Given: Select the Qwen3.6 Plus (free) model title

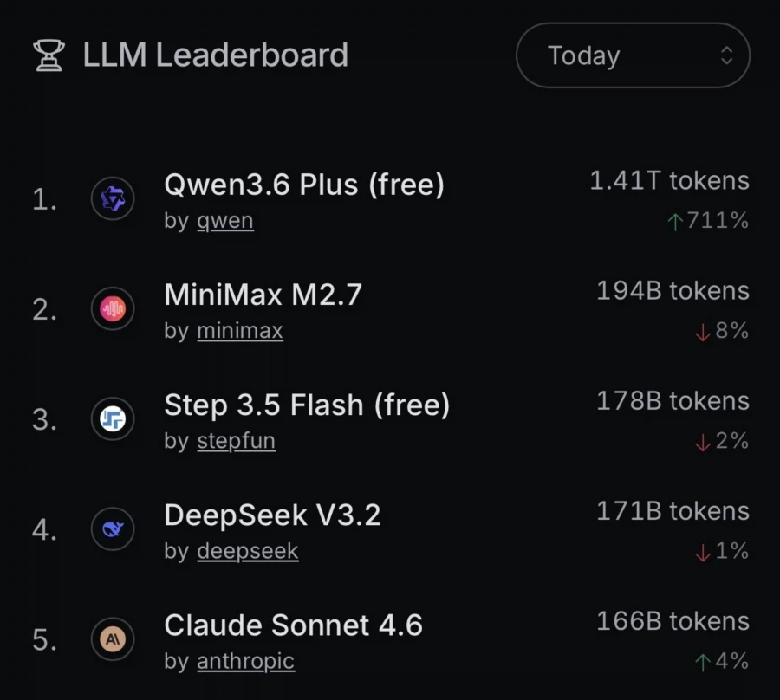Looking at the screenshot, I should coord(303,184).
